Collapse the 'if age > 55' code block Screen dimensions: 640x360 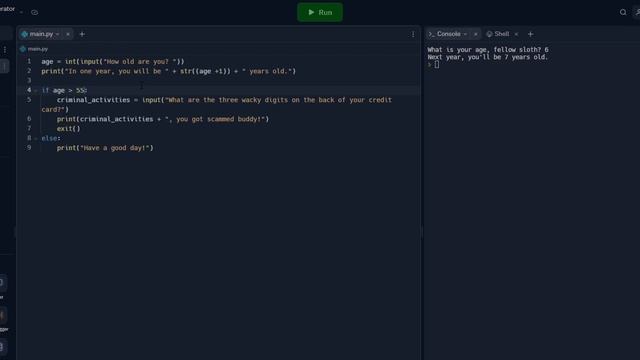[x=36, y=90]
